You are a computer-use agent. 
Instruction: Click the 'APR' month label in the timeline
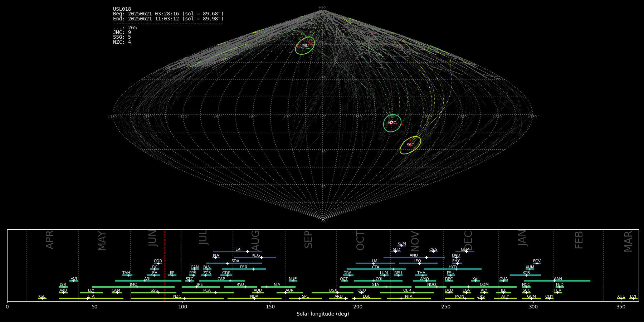pos(50,240)
